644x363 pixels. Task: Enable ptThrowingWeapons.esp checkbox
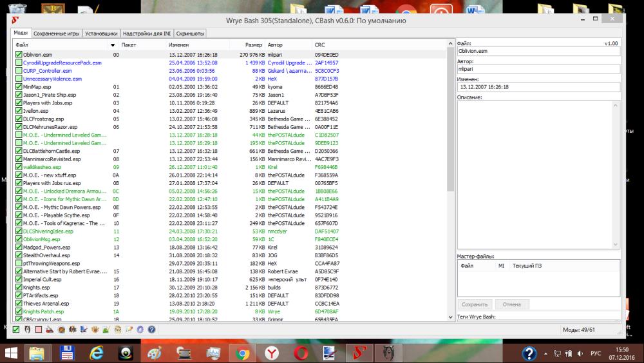(19, 263)
